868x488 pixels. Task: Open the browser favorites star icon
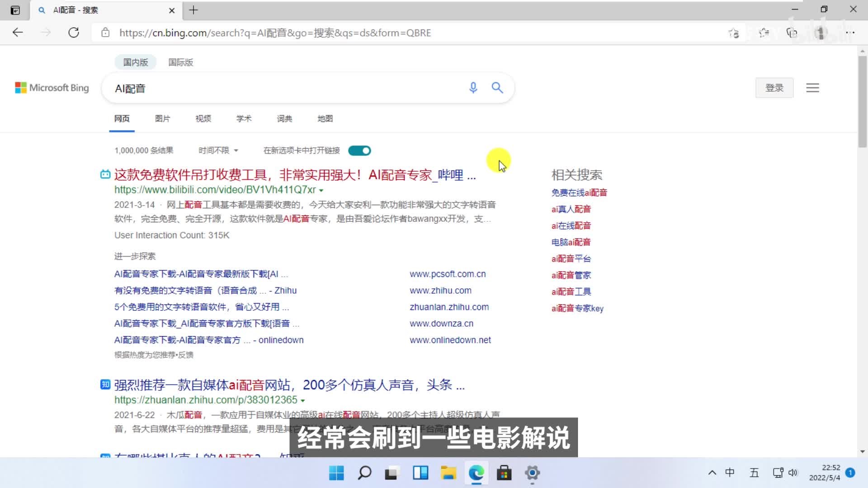[x=764, y=33]
